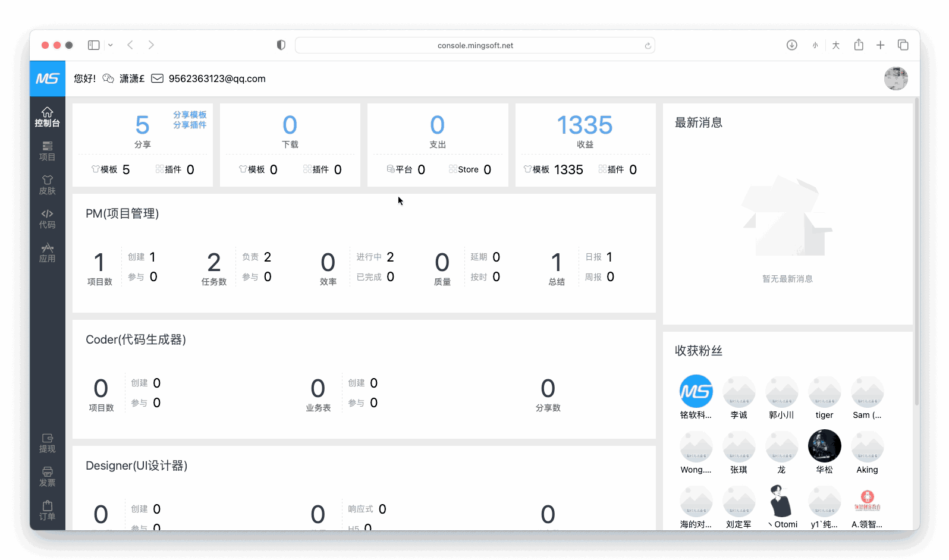Viewport: 949px width, 560px height.
Task: Click the 分享插件 link
Action: point(190,125)
